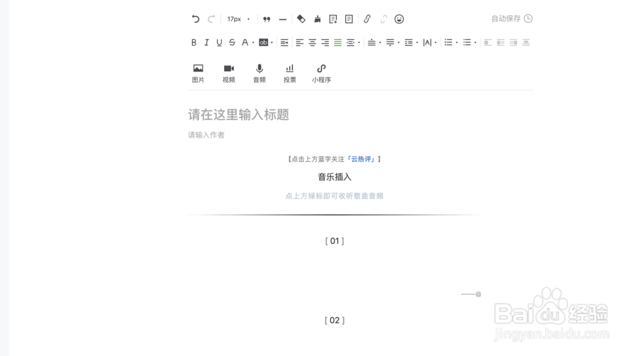Image resolution: width=644 pixels, height=356 pixels.
Task: Insert a blockquote with the quote icon
Action: 267,19
